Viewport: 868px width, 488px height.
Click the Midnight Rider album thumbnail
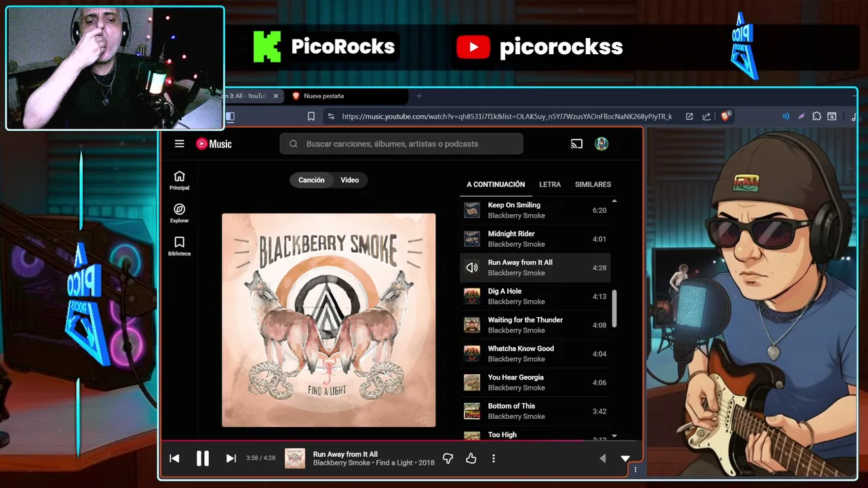tap(472, 239)
